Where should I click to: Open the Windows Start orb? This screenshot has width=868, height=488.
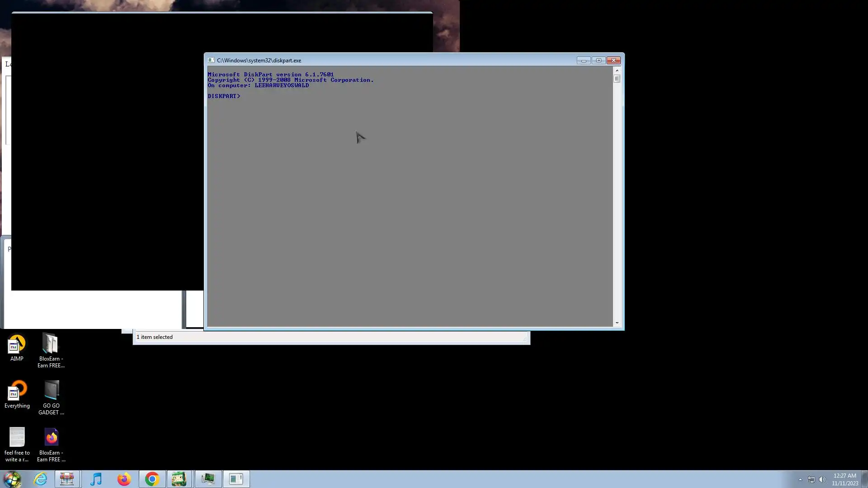[x=12, y=479]
